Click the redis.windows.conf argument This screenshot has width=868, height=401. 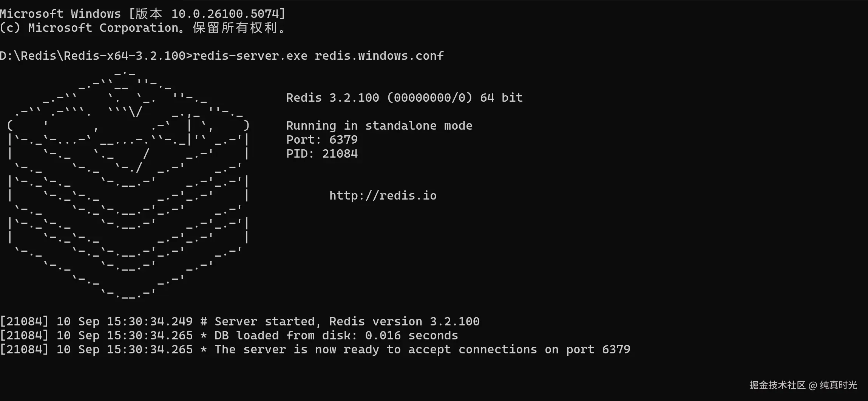pyautogui.click(x=379, y=56)
